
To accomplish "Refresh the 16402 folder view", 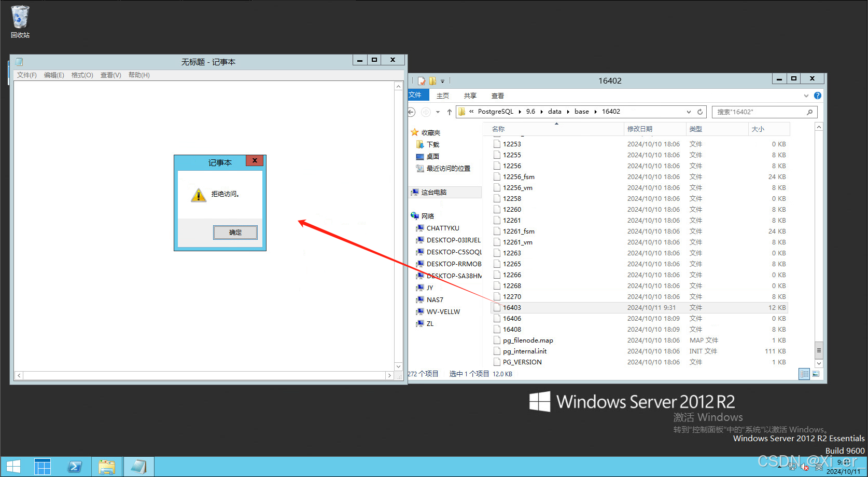I will click(x=700, y=112).
